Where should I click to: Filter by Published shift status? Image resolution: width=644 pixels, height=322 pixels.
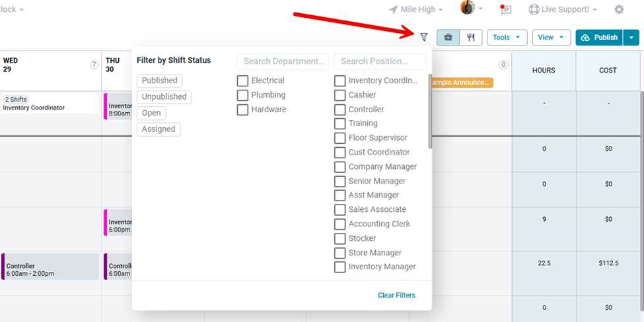coord(159,80)
